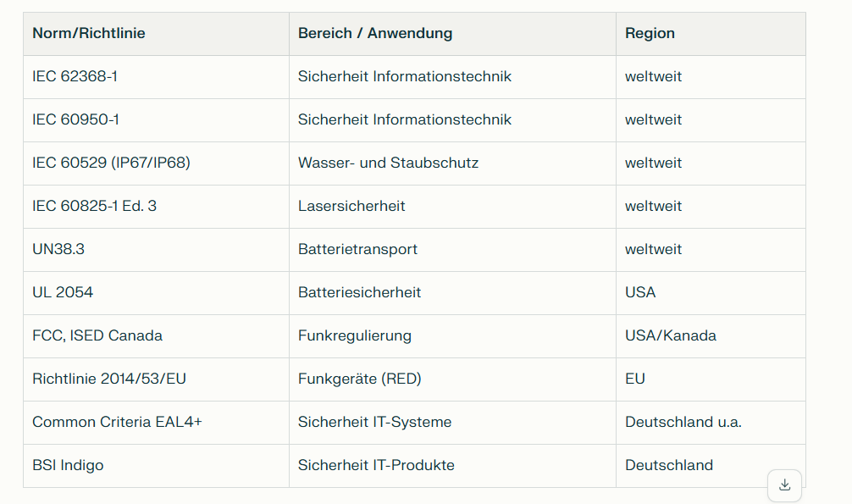Click the Wasser- und Staubschutz cell
This screenshot has width=852, height=504.
point(388,163)
